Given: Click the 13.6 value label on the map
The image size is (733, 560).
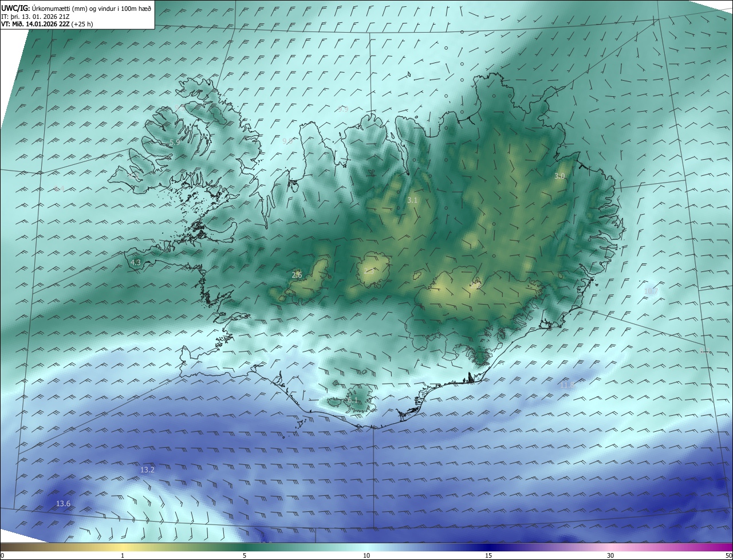Looking at the screenshot, I should point(63,504).
